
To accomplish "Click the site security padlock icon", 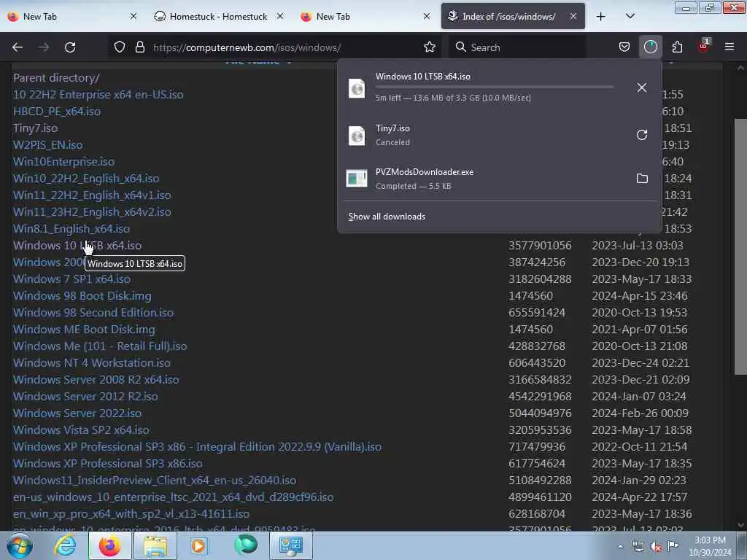I will pyautogui.click(x=139, y=47).
